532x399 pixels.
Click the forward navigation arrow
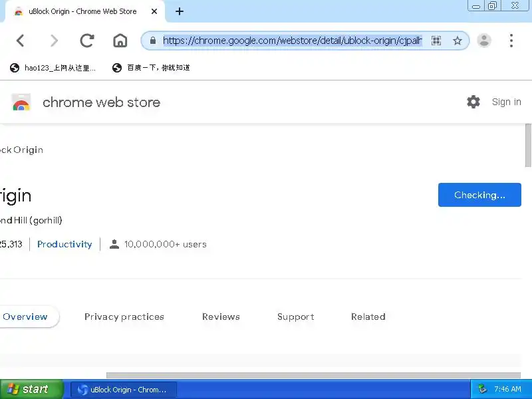point(54,41)
